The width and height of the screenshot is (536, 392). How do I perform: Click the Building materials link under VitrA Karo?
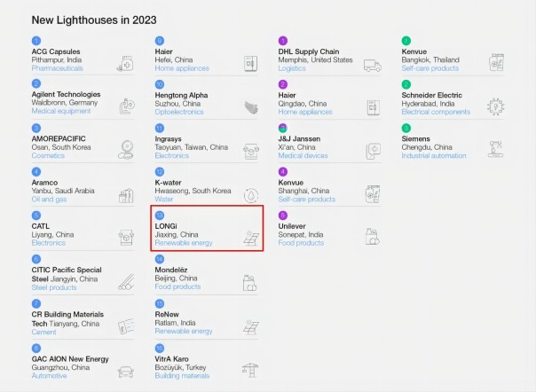(x=182, y=375)
